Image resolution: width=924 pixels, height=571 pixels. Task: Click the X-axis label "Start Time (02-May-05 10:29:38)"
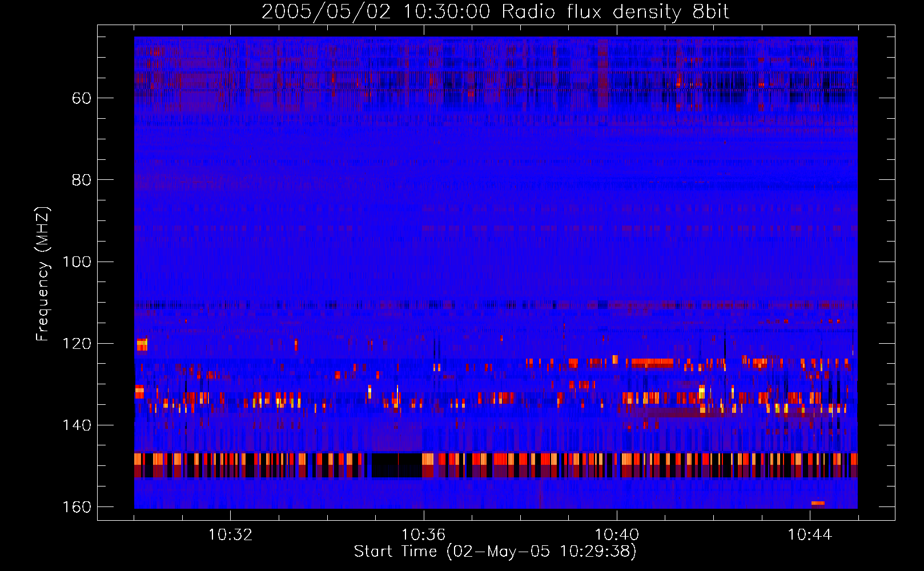pos(495,552)
